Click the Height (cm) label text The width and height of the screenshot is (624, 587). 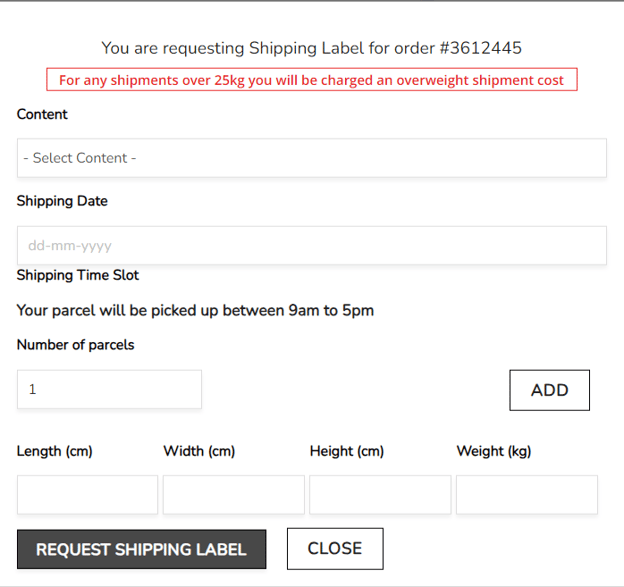[x=347, y=451]
